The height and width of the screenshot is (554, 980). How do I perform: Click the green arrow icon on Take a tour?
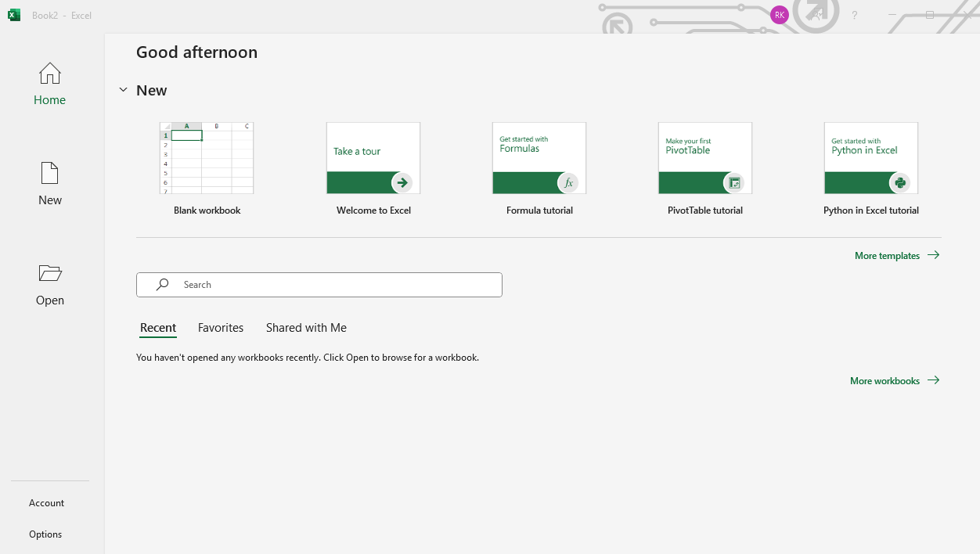pyautogui.click(x=402, y=183)
